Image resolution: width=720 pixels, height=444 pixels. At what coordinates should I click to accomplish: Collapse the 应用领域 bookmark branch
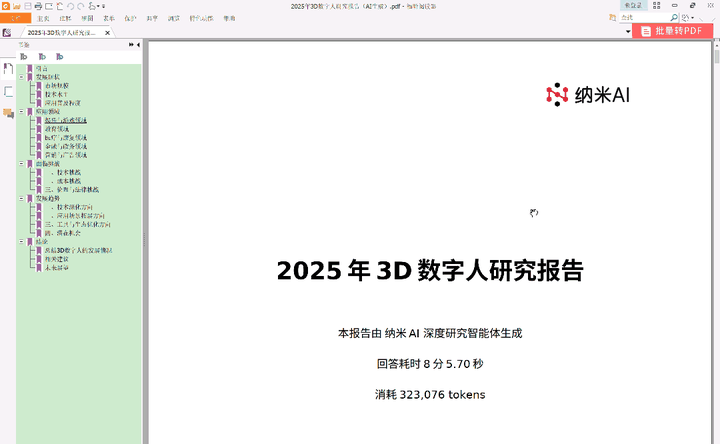(x=22, y=111)
